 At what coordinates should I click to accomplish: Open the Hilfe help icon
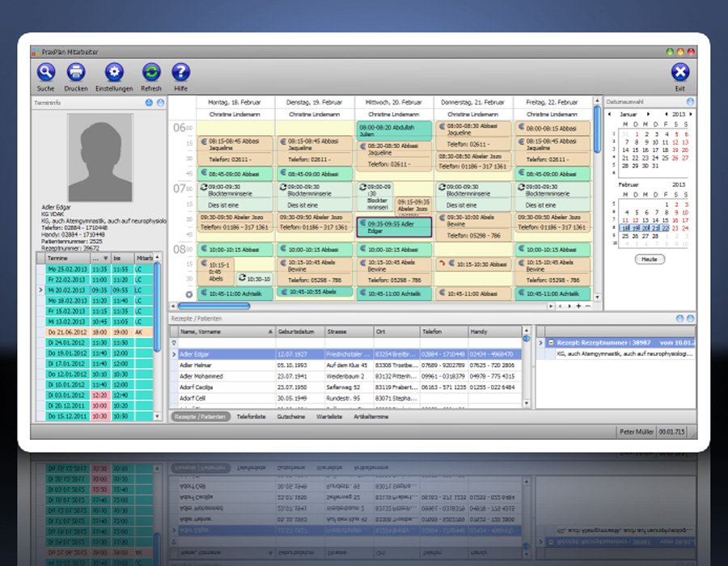tap(180, 73)
